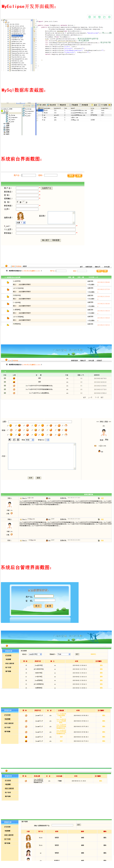The height and width of the screenshot is (868, 114).
Task: Click the Underline U button in editor
Action: click(x=18, y=440)
